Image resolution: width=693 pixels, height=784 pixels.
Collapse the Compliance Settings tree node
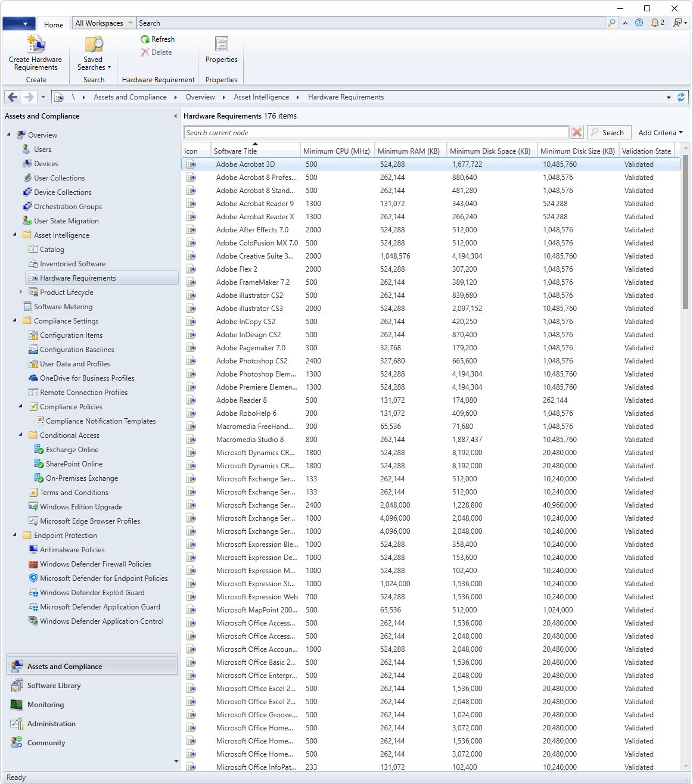pos(15,321)
